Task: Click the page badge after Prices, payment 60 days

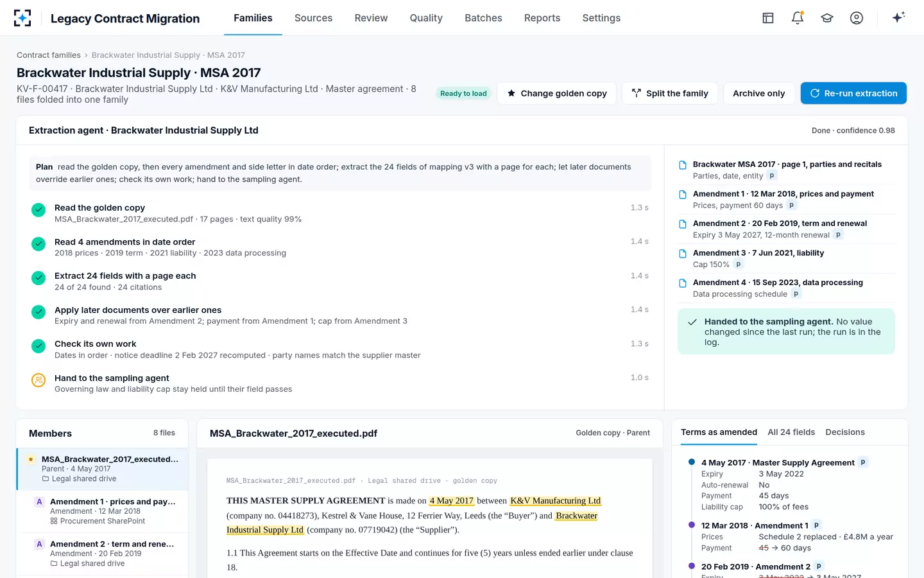Action: [x=791, y=206]
